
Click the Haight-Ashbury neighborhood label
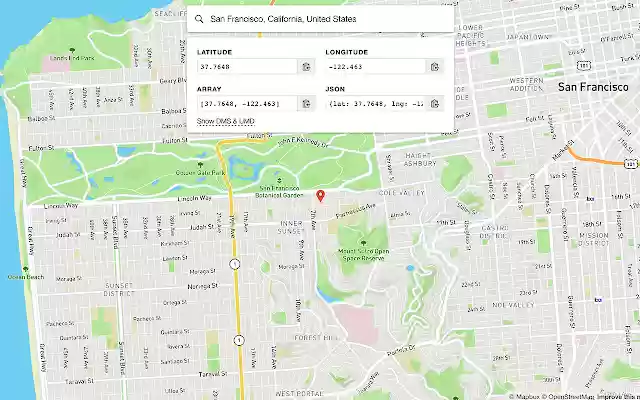pos(420,160)
